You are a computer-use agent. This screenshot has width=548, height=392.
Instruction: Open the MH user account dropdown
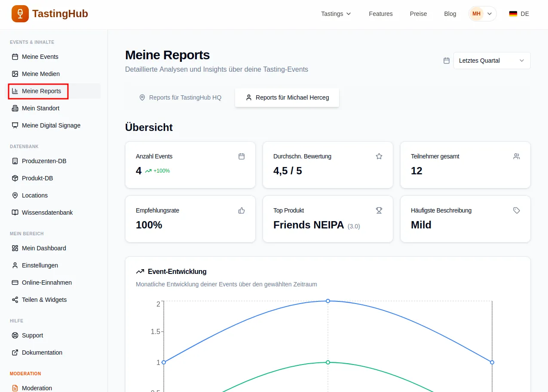pos(482,14)
